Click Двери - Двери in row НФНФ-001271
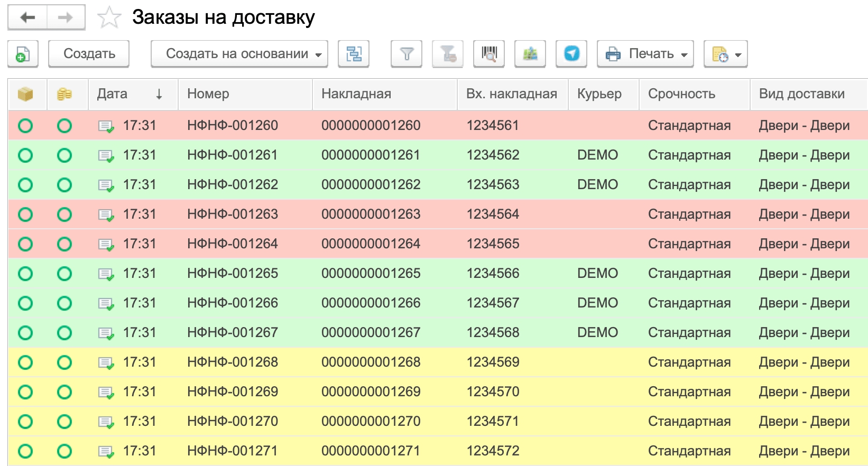The height and width of the screenshot is (466, 868). point(804,451)
